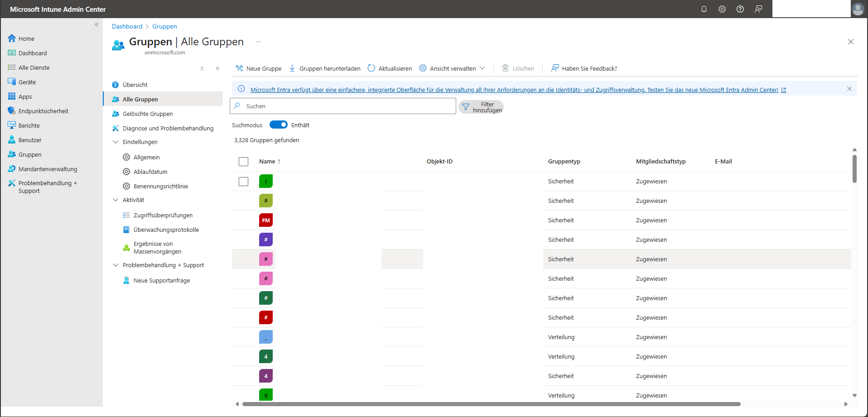The width and height of the screenshot is (868, 417).
Task: Open the ellipsis more options next to title
Action: click(258, 42)
